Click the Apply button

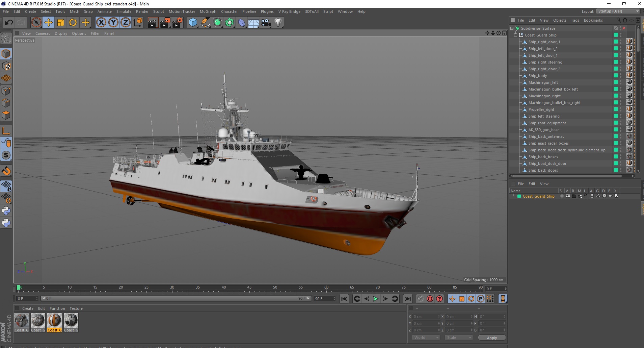point(492,338)
